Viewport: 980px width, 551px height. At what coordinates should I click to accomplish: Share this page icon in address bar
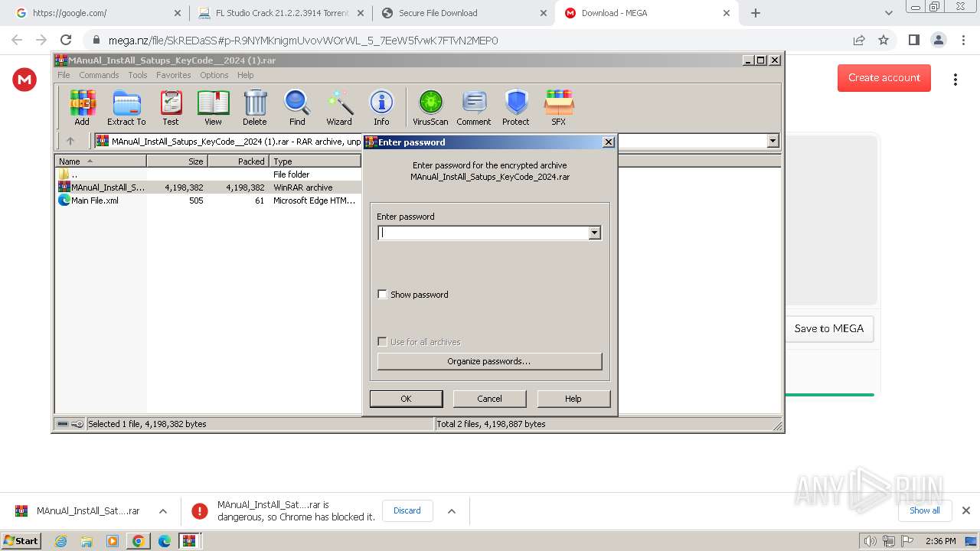point(859,40)
